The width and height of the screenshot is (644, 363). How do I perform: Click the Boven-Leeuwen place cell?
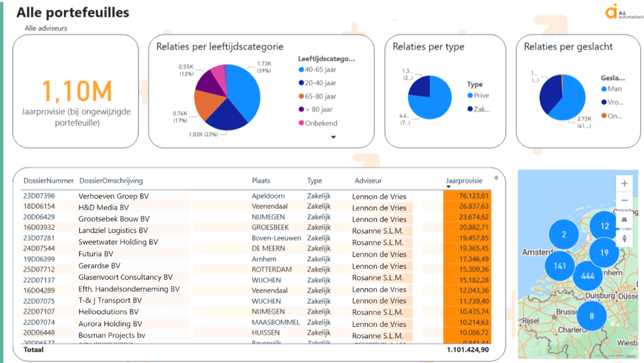point(276,238)
